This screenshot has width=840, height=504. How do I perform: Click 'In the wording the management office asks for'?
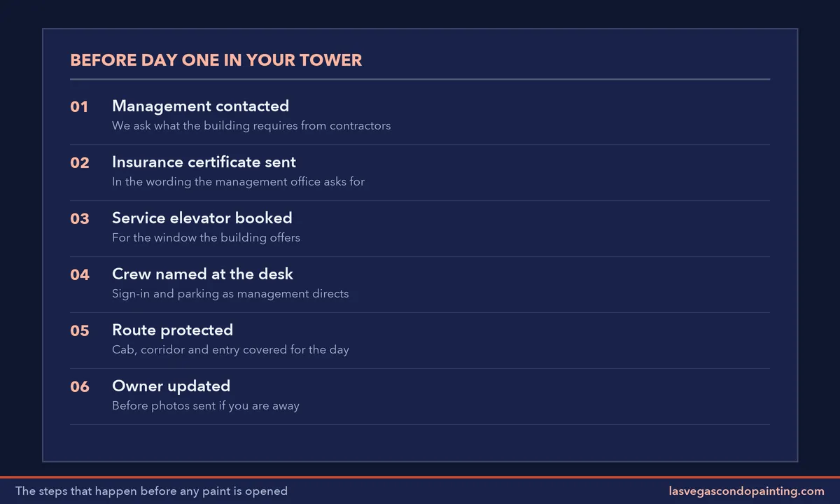(x=238, y=182)
